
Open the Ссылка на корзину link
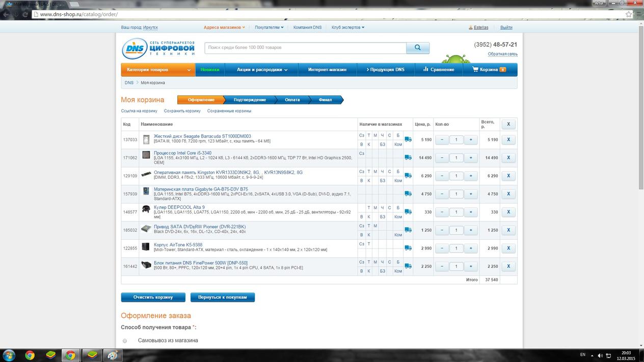click(139, 111)
